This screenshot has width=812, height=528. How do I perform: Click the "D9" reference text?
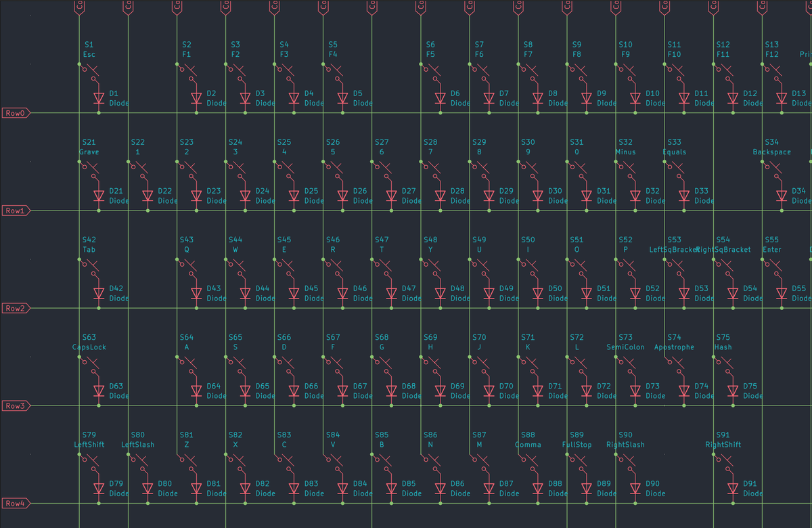602,93
